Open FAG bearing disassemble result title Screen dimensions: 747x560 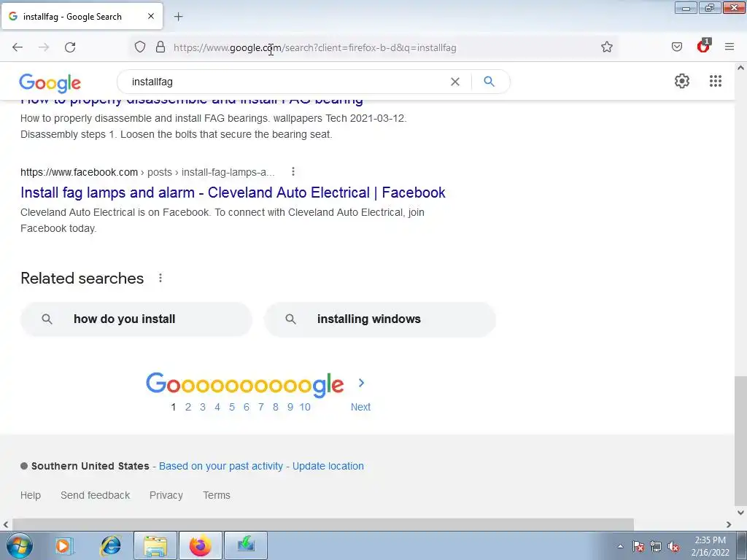(192, 101)
